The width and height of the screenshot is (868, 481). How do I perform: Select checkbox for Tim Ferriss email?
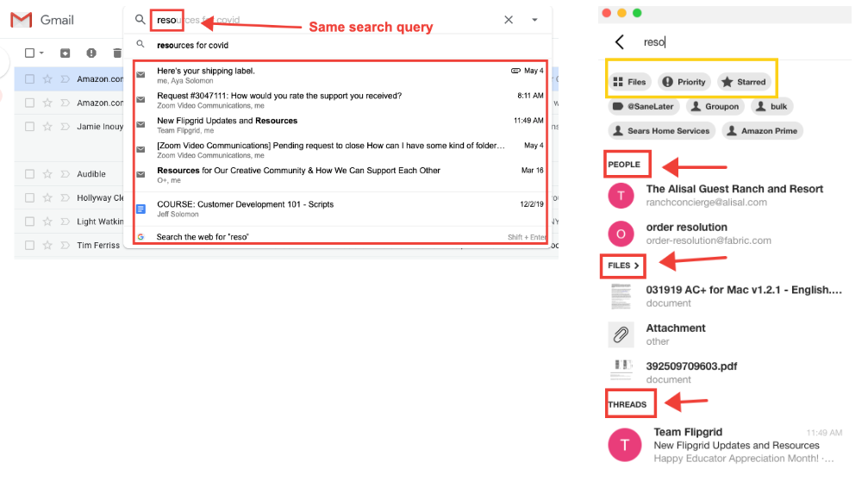(x=30, y=245)
